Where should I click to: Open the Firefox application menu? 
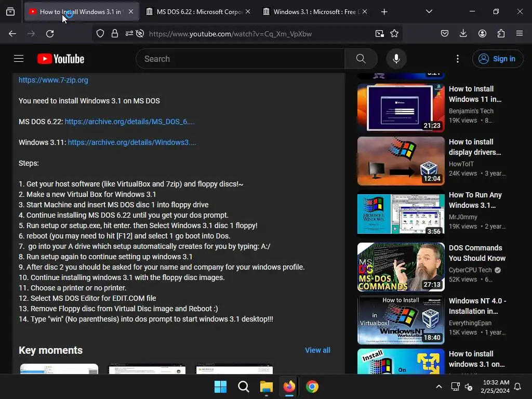coord(520,34)
